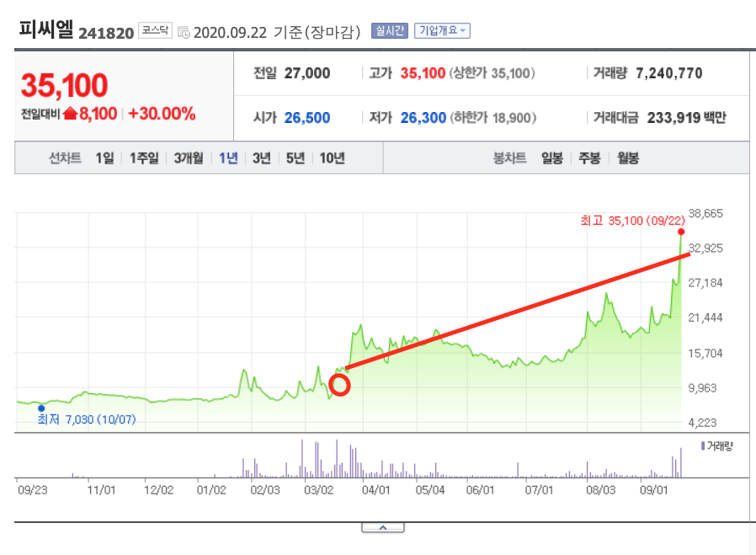Click the current price 35,100
The width and height of the screenshot is (756, 555).
[x=64, y=85]
